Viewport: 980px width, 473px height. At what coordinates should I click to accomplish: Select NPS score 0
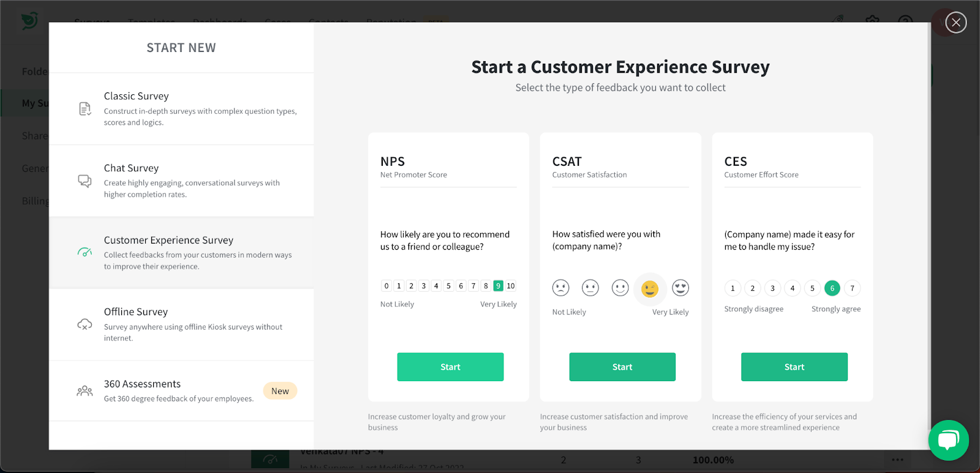point(386,286)
